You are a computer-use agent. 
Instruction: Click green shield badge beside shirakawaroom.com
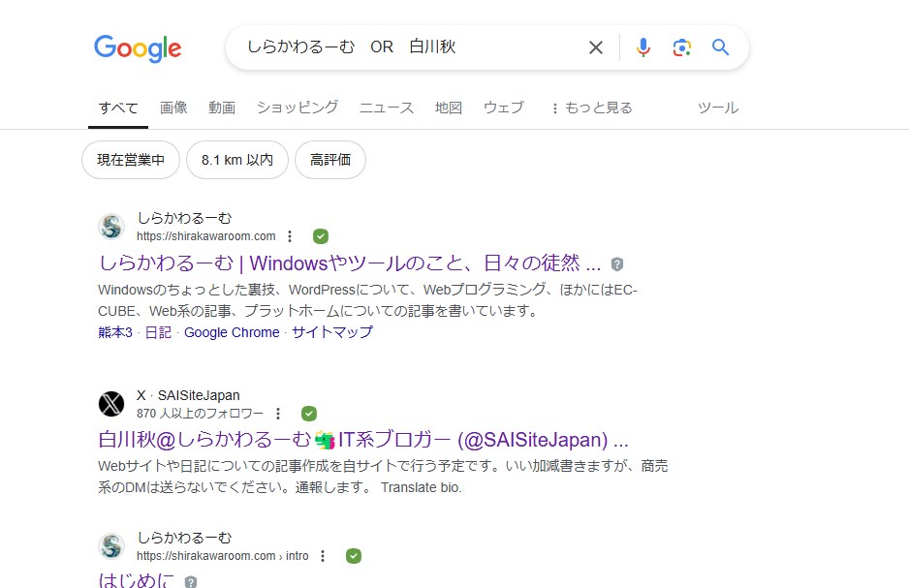click(x=321, y=236)
